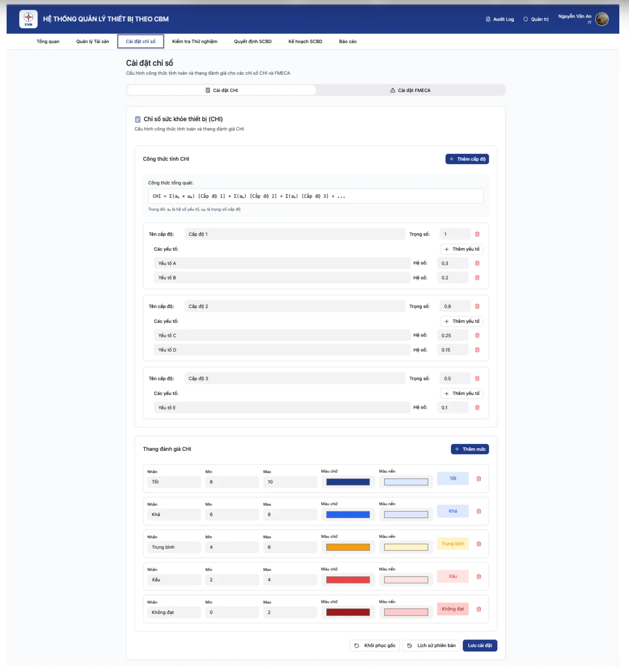Open Kiểm tra Thử nghiệm tab
629x672 pixels.
pyautogui.click(x=195, y=41)
